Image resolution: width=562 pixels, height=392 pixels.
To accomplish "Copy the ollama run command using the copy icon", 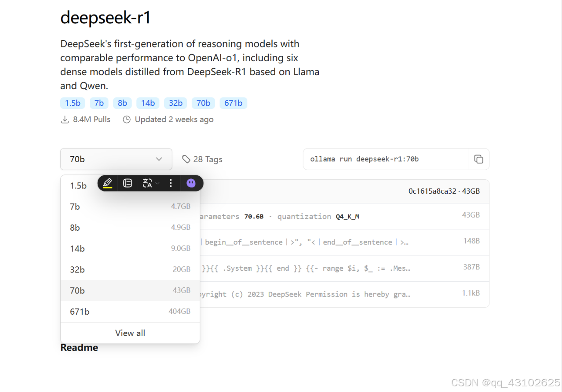I will [x=479, y=159].
